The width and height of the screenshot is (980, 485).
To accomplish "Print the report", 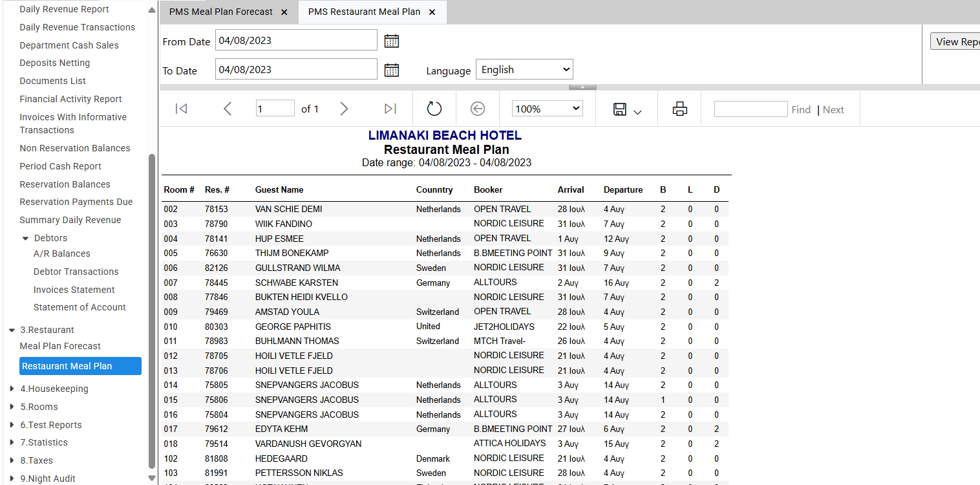I will [680, 109].
